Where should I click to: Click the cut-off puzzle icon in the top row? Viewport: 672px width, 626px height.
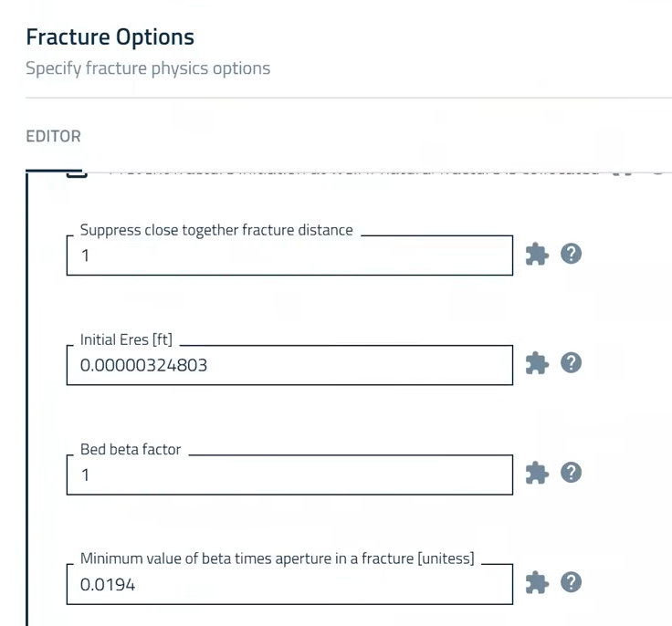(623, 172)
